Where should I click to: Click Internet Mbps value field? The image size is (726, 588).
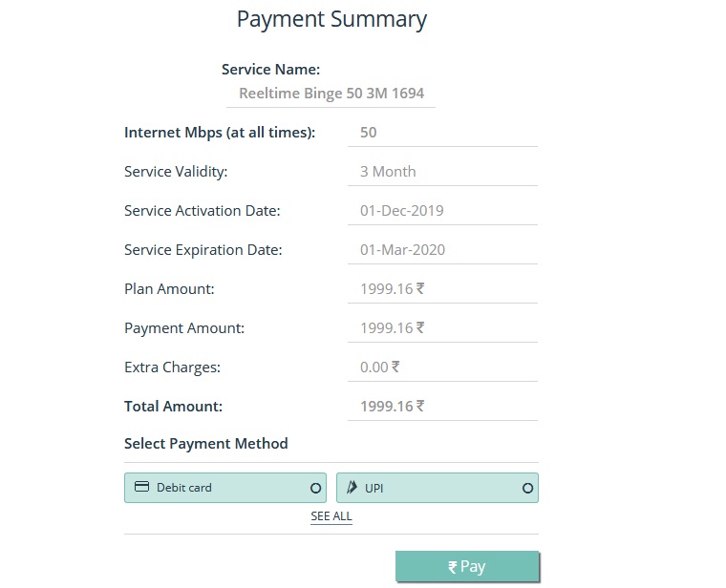(x=443, y=133)
